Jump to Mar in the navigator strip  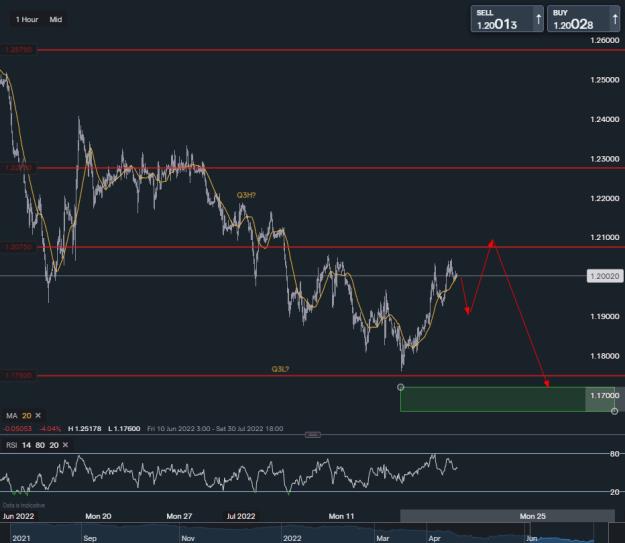tap(383, 538)
